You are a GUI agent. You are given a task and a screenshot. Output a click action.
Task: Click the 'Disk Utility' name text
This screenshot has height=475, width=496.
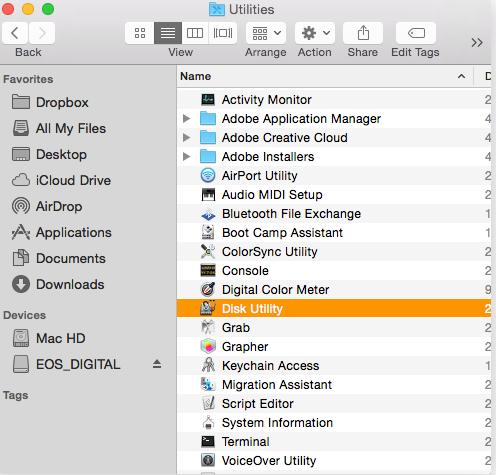(252, 309)
